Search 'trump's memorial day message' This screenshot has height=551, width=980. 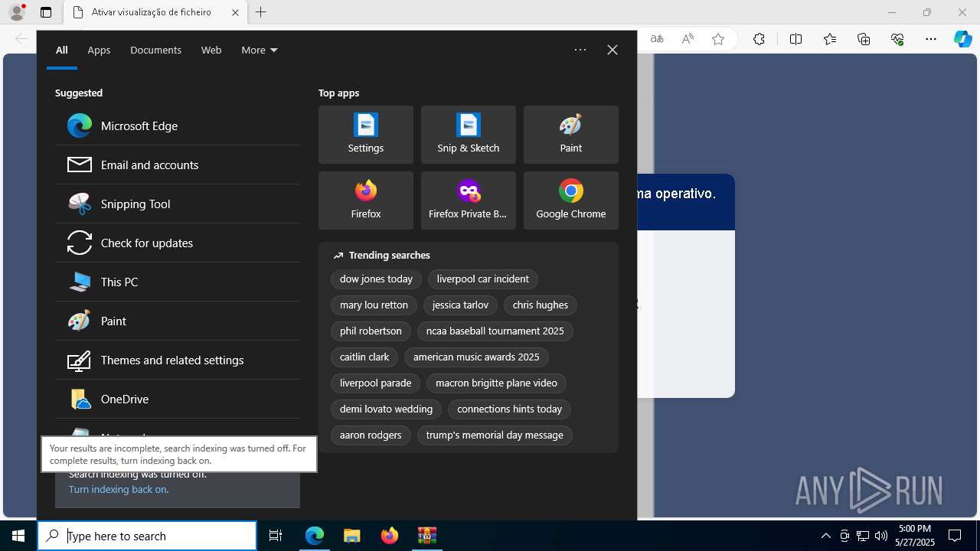click(495, 435)
